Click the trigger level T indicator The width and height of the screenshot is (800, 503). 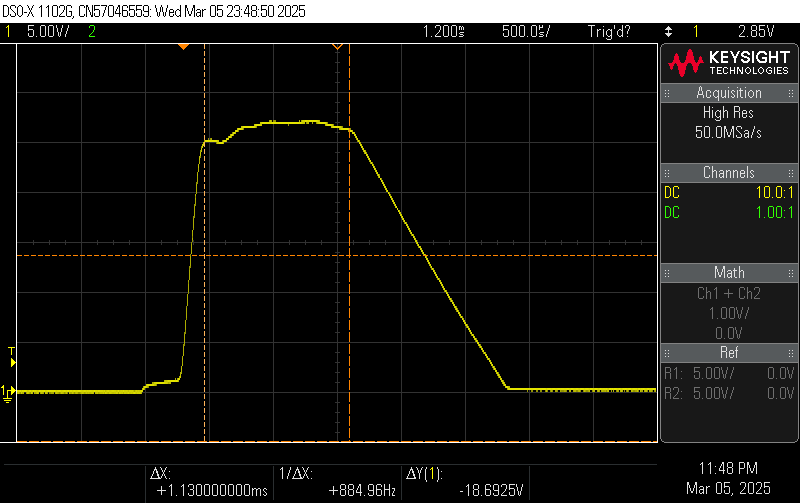(x=12, y=357)
